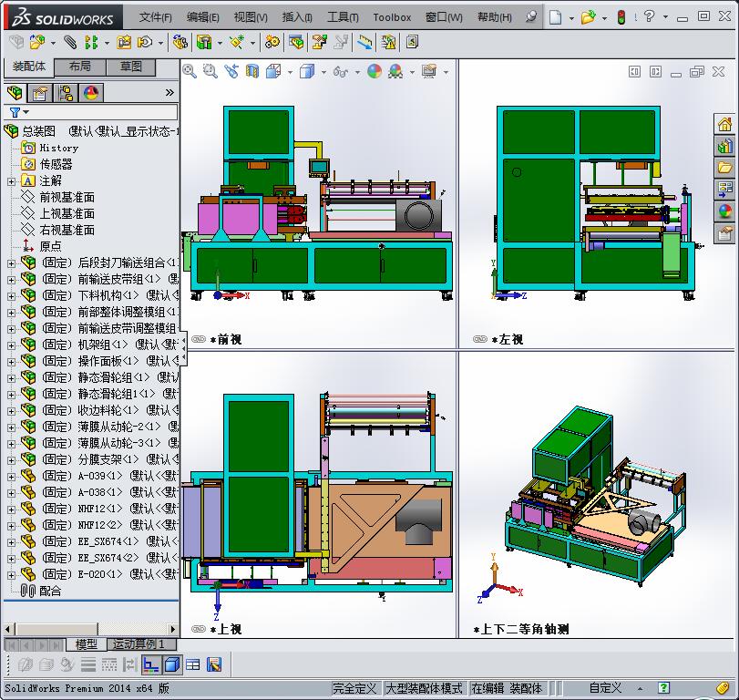
Task: Switch to the 草图 tab
Action: tap(130, 67)
